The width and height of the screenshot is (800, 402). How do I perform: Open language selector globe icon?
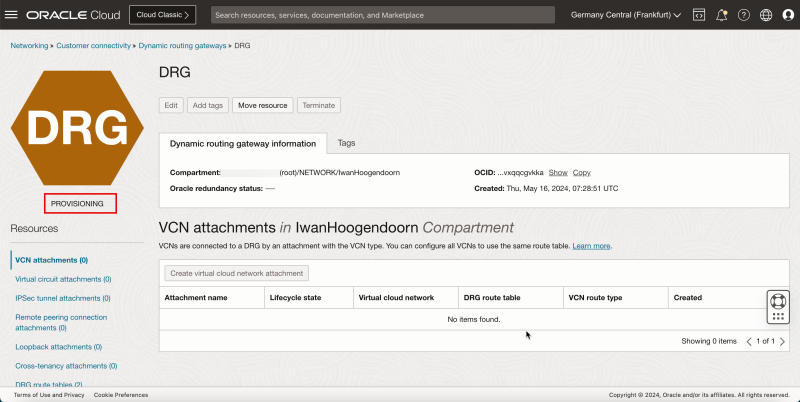click(766, 15)
